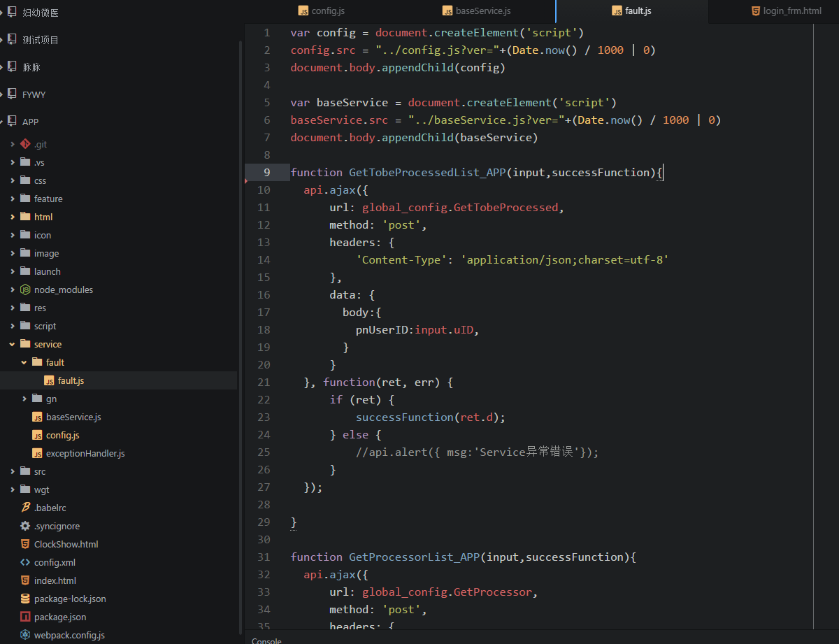This screenshot has height=644, width=839.
Task: Click the project icon of FYWY
Action: point(11,94)
